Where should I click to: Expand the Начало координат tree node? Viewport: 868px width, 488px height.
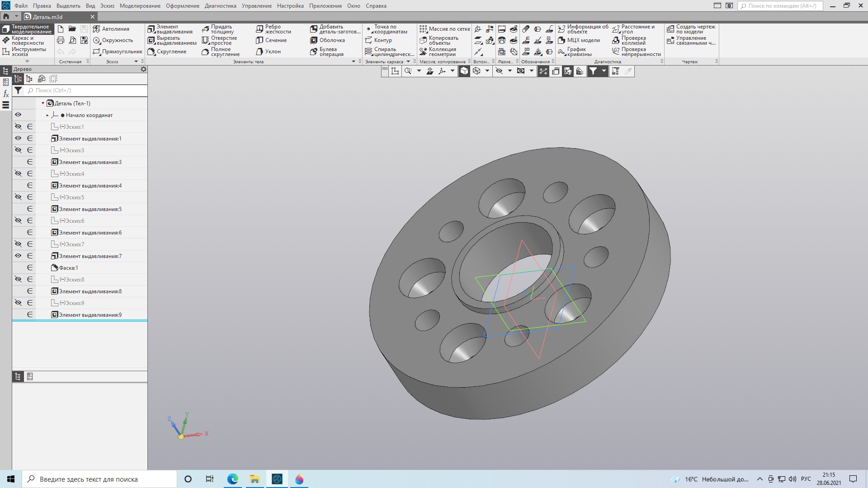[x=47, y=115]
